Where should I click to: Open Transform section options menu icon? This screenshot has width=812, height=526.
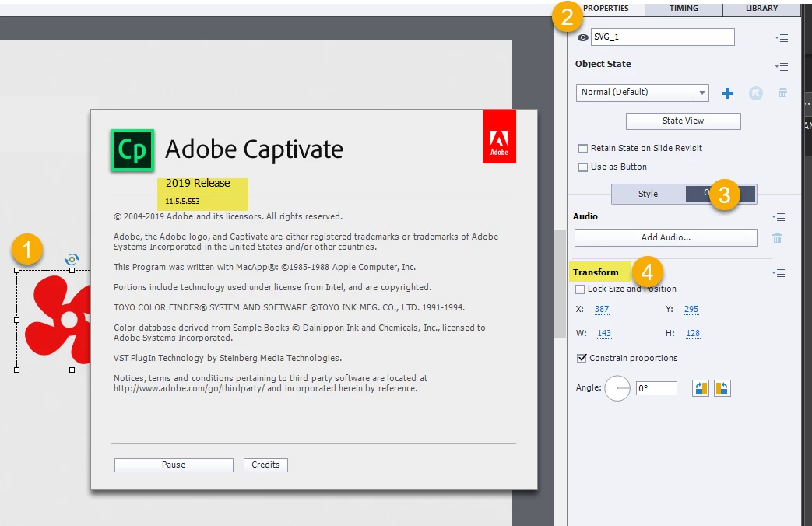point(779,273)
